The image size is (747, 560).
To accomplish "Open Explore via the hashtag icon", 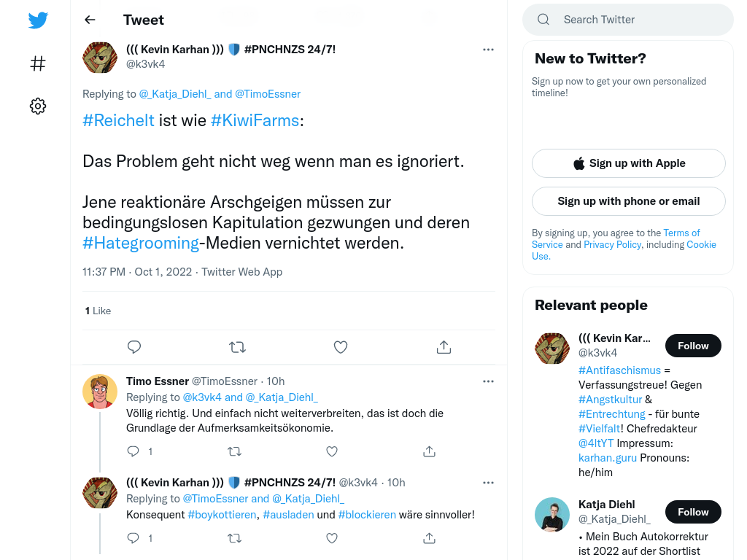I will click(x=38, y=63).
